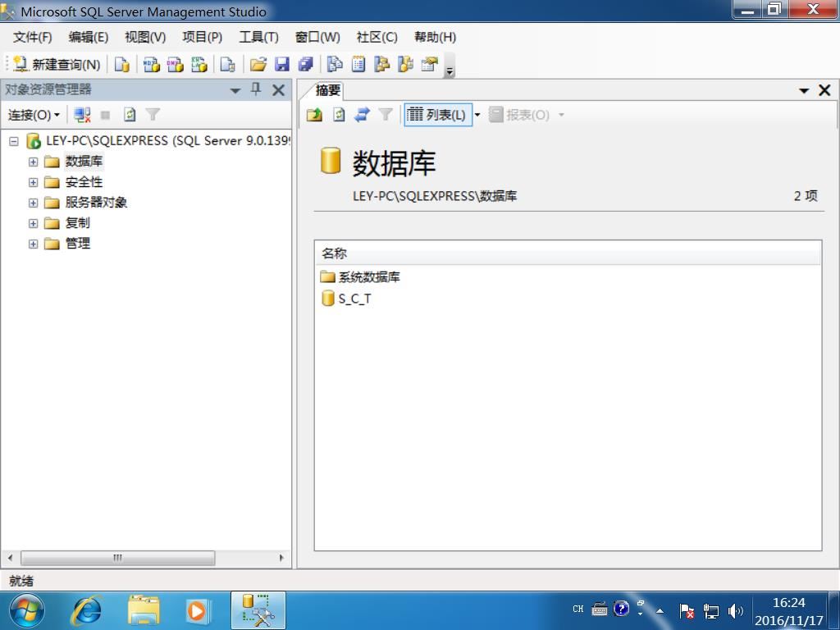Open a new Database Engine Query

pos(122,65)
